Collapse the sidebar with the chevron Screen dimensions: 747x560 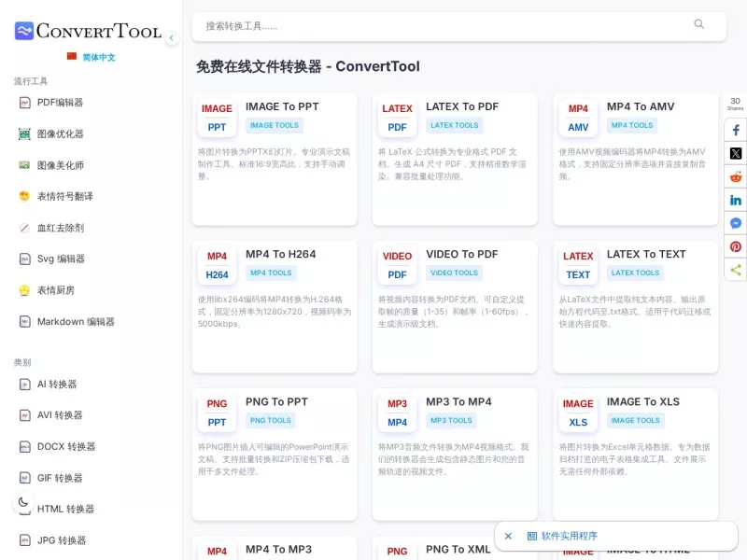tap(172, 37)
